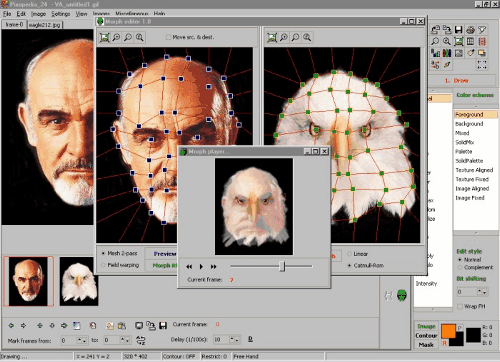Click the orange foreground color swatch

(x=448, y=331)
